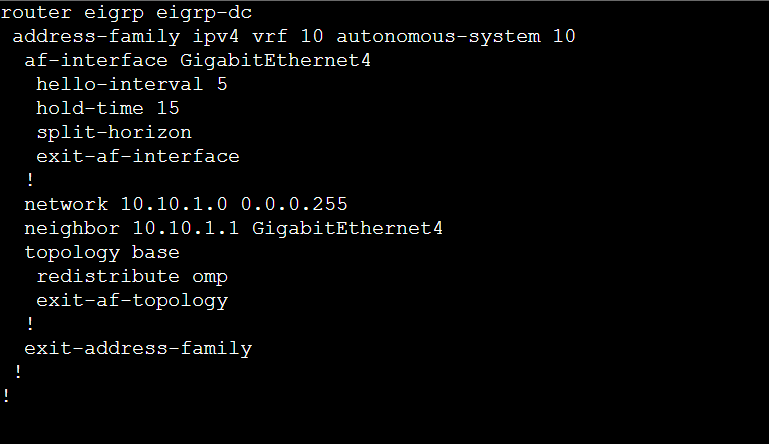
Task: Click 'exit-address-family' text
Action: (138, 348)
